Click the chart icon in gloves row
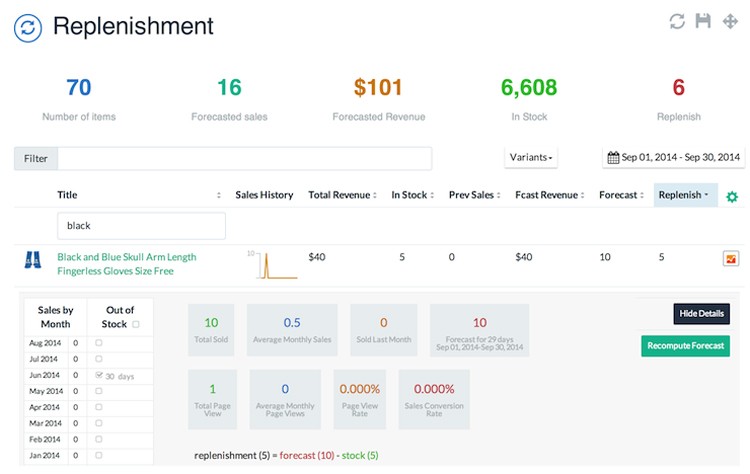Image resolution: width=750 pixels, height=474 pixels. click(x=731, y=258)
